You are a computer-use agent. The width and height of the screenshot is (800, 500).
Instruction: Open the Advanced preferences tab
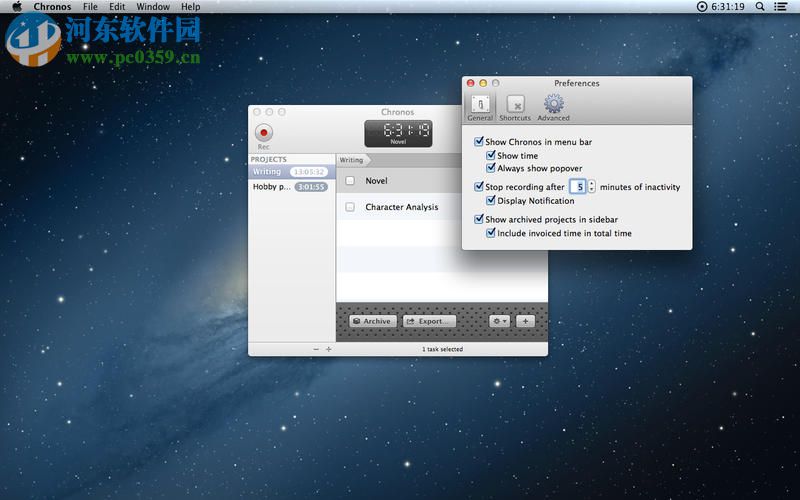coord(554,108)
